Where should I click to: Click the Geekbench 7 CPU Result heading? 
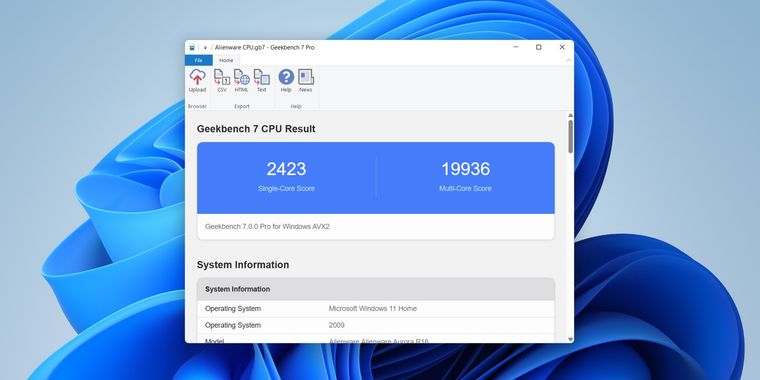256,129
